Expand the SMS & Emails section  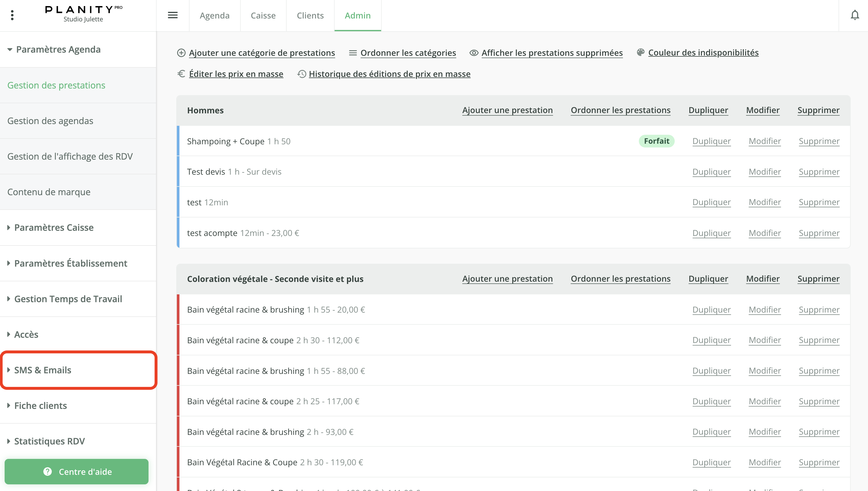42,370
